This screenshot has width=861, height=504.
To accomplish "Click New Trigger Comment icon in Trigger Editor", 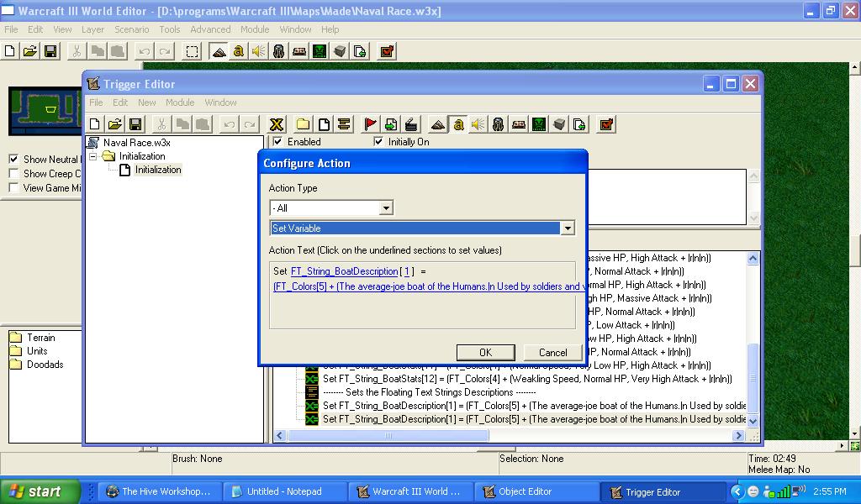I will (344, 124).
